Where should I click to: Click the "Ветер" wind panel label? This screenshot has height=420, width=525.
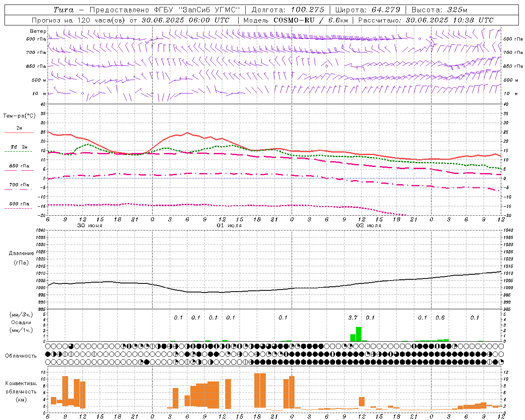coord(38,31)
